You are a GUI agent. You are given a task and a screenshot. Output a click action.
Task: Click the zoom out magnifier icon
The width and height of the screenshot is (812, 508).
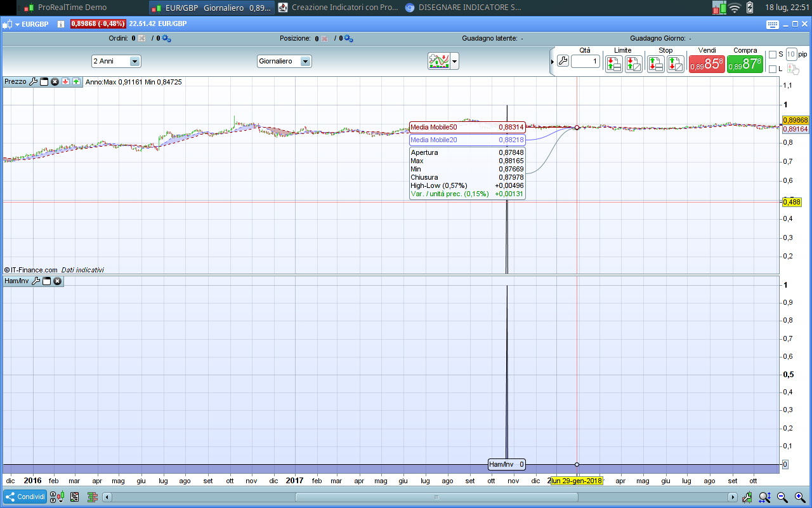(x=782, y=497)
